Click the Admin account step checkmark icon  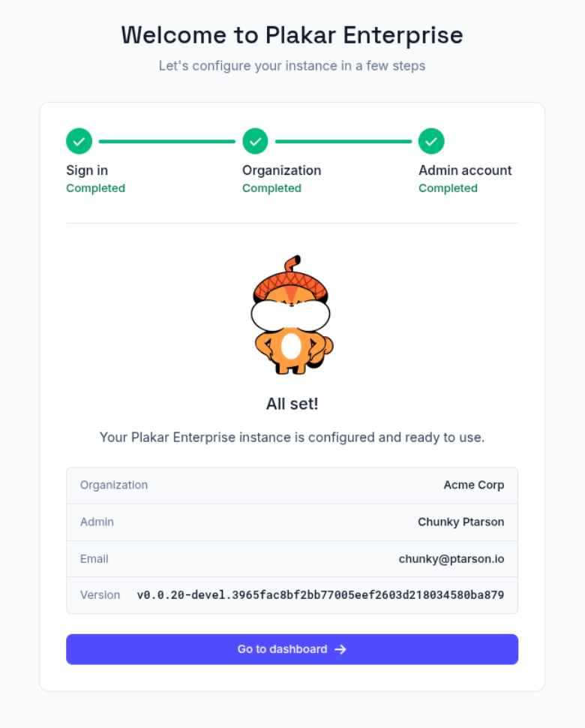[x=431, y=141]
